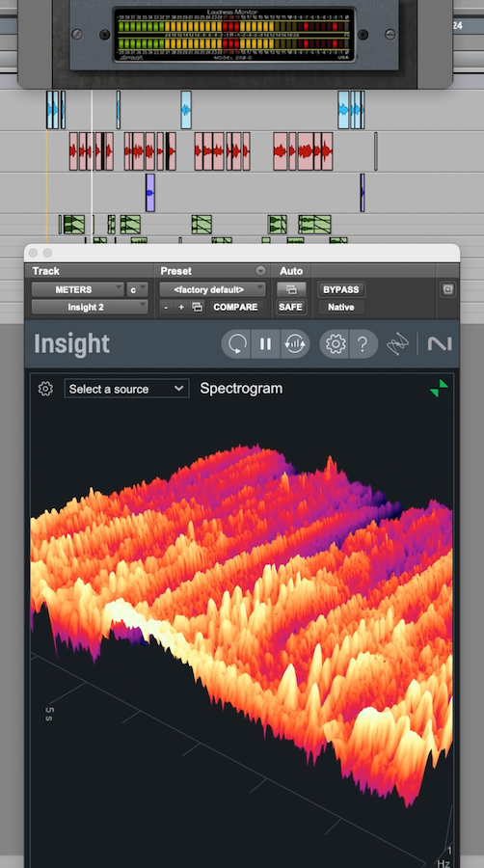Close the Insight plugin window
The image size is (484, 868).
point(33,253)
